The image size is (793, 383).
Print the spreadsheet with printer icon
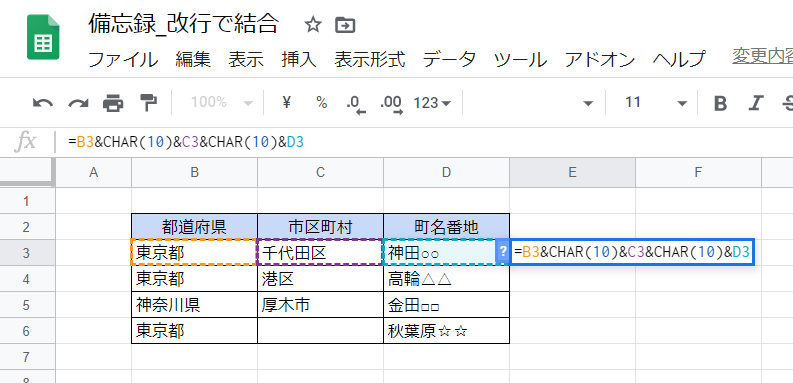coord(113,103)
